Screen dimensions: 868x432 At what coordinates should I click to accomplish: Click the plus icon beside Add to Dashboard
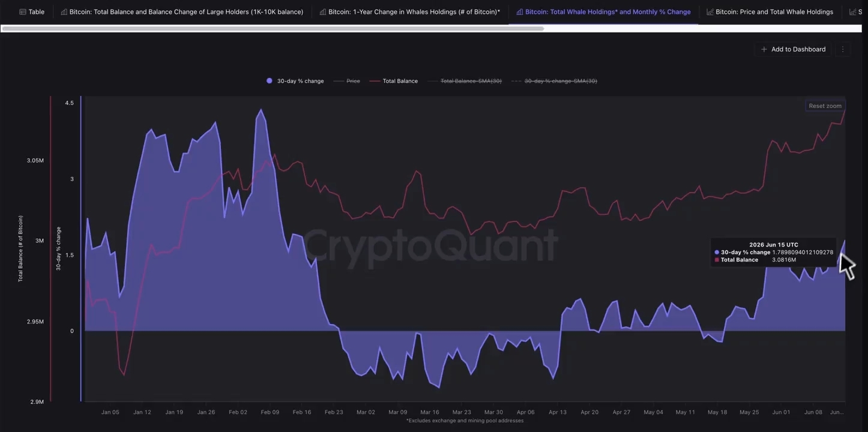[764, 49]
